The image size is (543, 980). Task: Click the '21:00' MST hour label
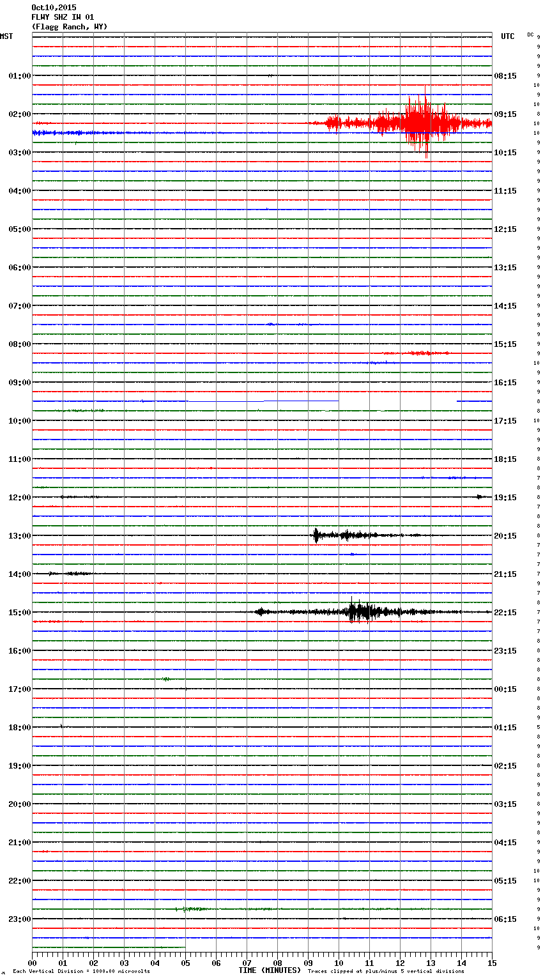[19, 842]
